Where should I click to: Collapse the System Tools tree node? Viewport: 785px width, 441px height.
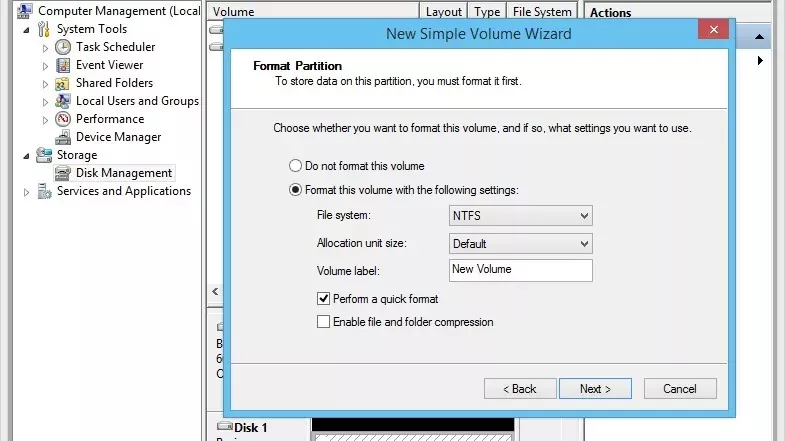tap(27, 30)
